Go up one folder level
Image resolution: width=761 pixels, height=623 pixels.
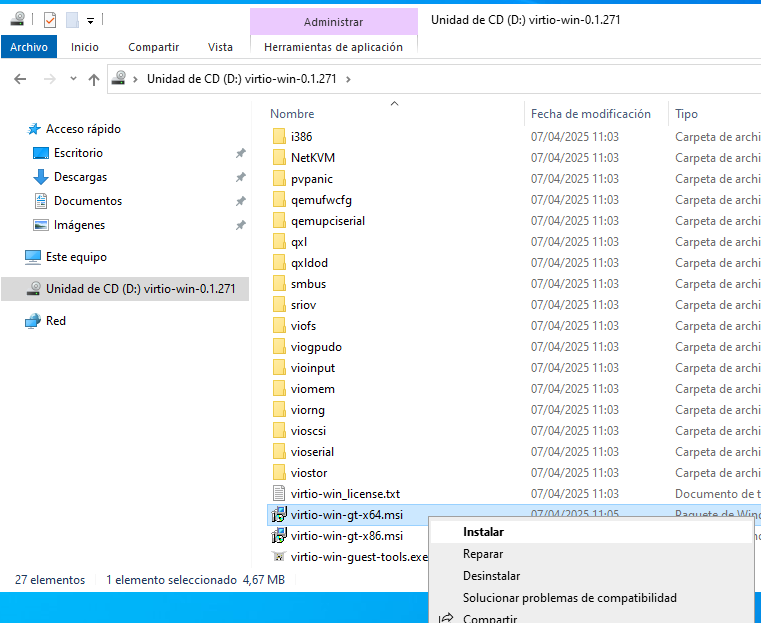[x=94, y=79]
